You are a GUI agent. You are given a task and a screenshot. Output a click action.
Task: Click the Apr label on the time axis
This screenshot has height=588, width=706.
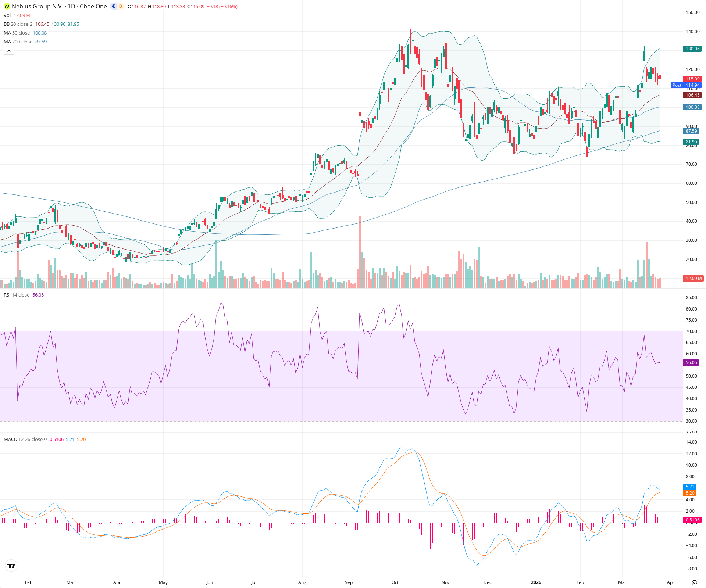coord(670,582)
